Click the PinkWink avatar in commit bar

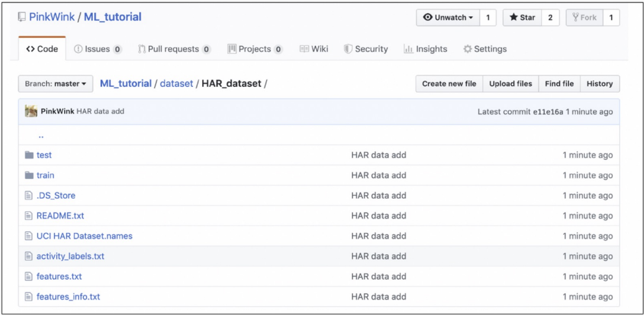31,112
